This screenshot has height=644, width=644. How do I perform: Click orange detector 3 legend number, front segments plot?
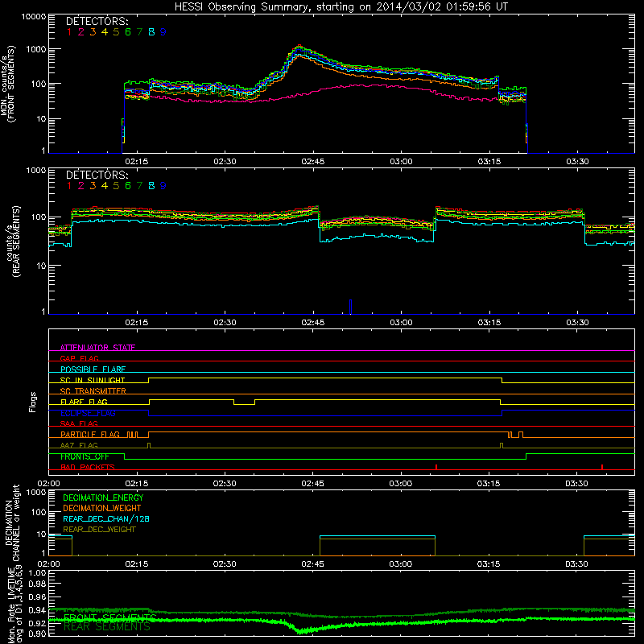(x=93, y=32)
